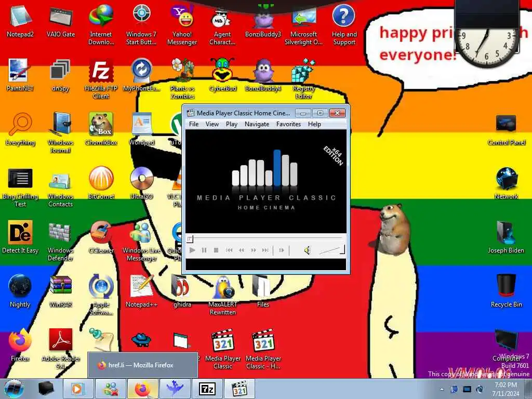Select the CyberBud desktop icon
Image resolution: width=532 pixels, height=399 pixels.
click(222, 75)
